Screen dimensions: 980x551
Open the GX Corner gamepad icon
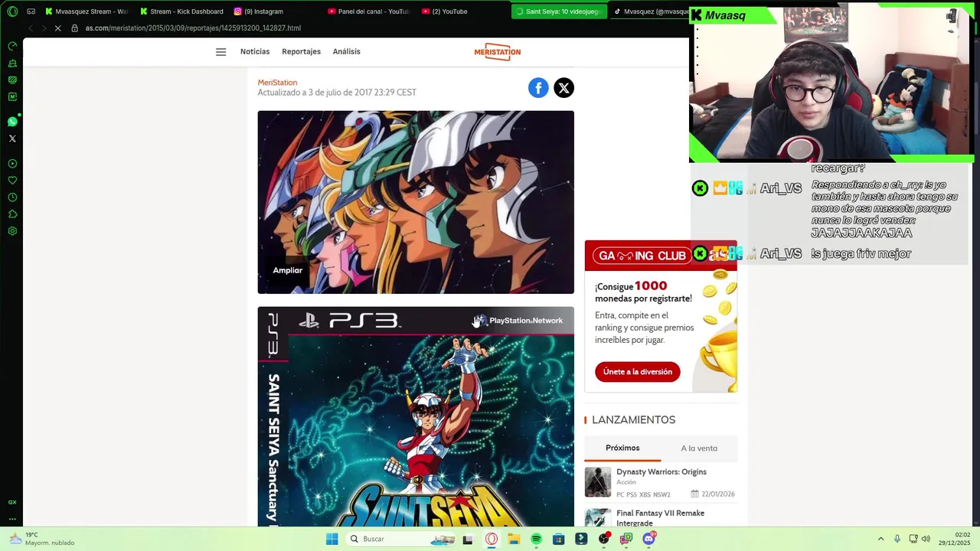click(x=31, y=11)
